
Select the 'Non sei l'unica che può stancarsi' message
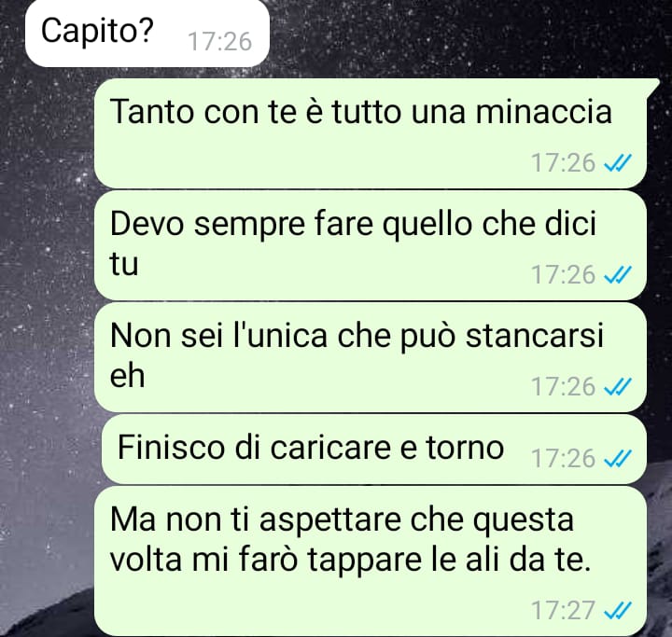tap(371, 357)
